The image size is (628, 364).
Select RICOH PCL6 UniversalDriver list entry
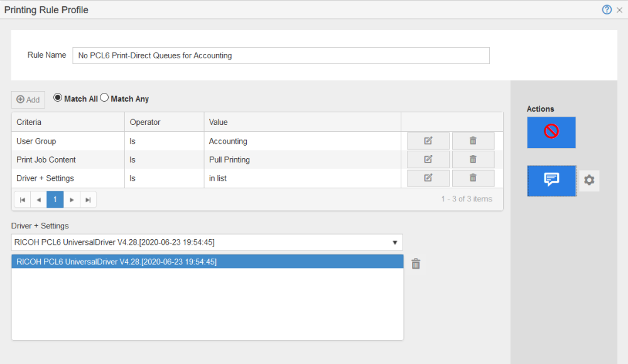tap(207, 262)
